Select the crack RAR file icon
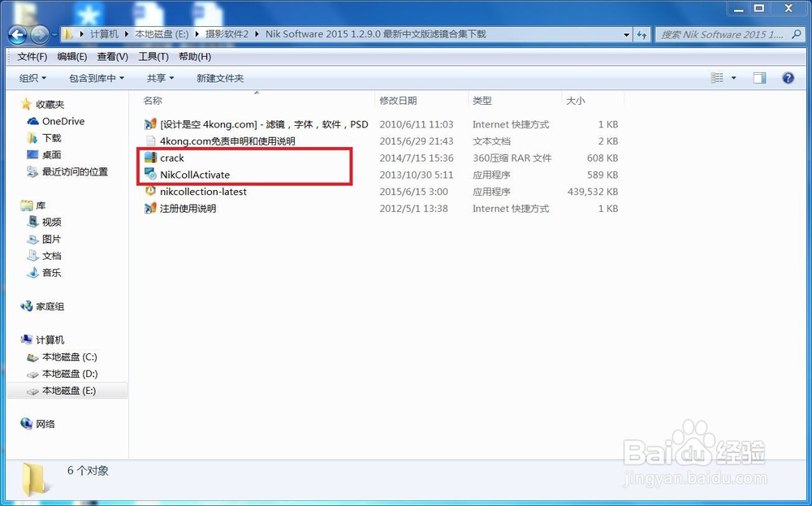812x506 pixels. 150,158
